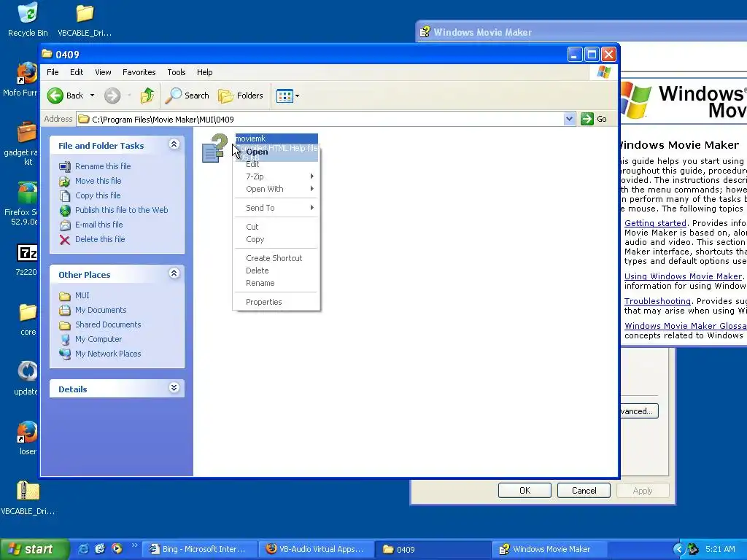Choose Delete in the context menu

click(276, 271)
